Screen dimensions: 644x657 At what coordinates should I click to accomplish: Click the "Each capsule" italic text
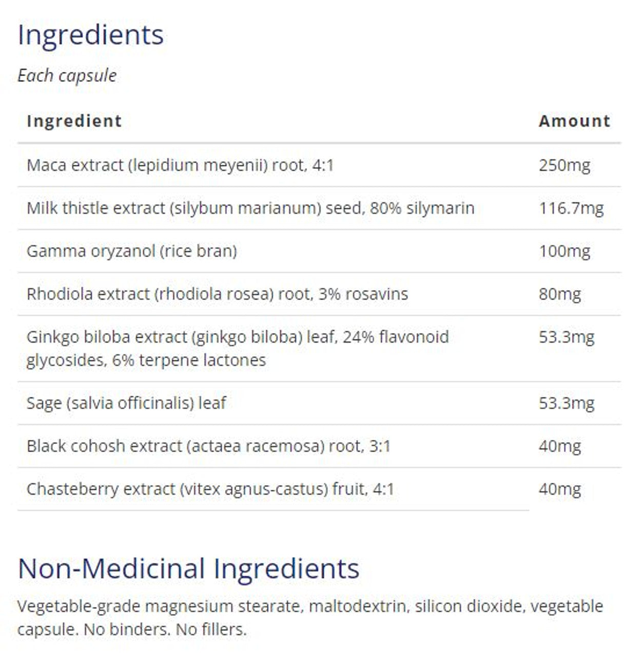(x=67, y=75)
